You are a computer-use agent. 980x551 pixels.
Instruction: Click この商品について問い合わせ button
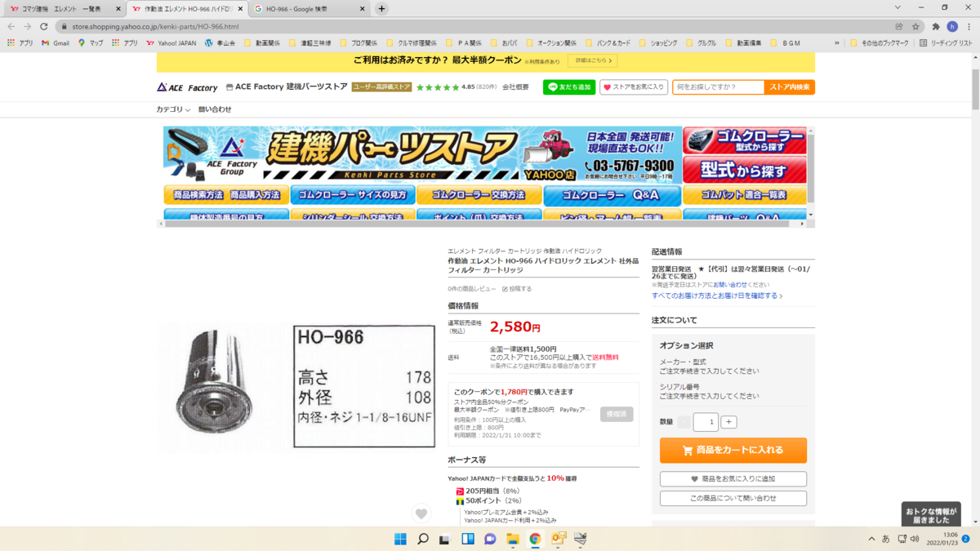coord(733,498)
